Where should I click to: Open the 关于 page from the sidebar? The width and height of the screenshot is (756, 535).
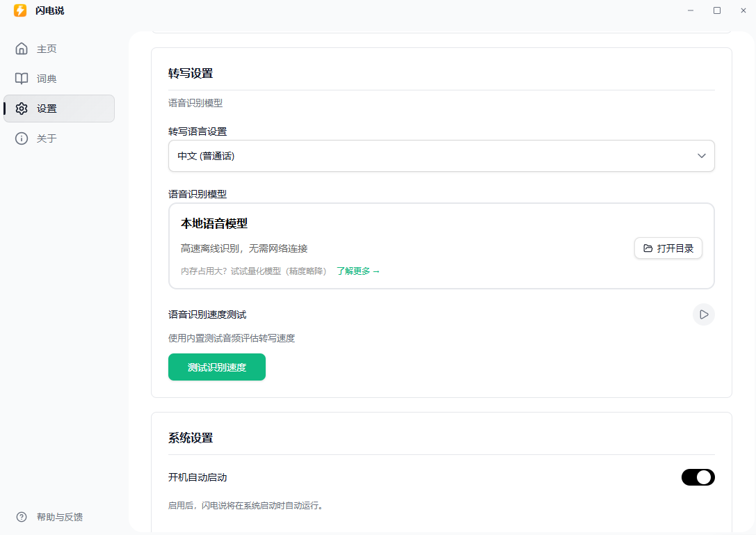coord(47,138)
